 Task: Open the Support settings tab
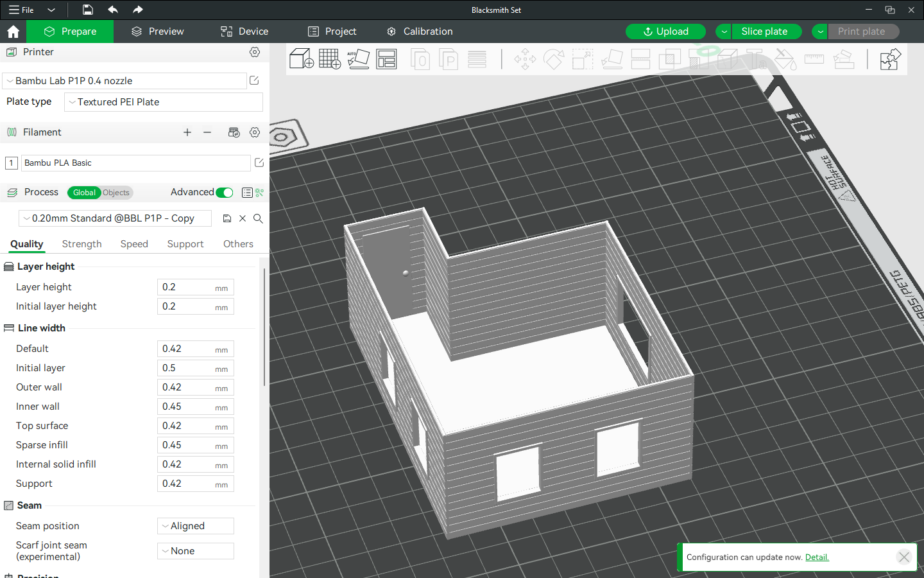[185, 244]
